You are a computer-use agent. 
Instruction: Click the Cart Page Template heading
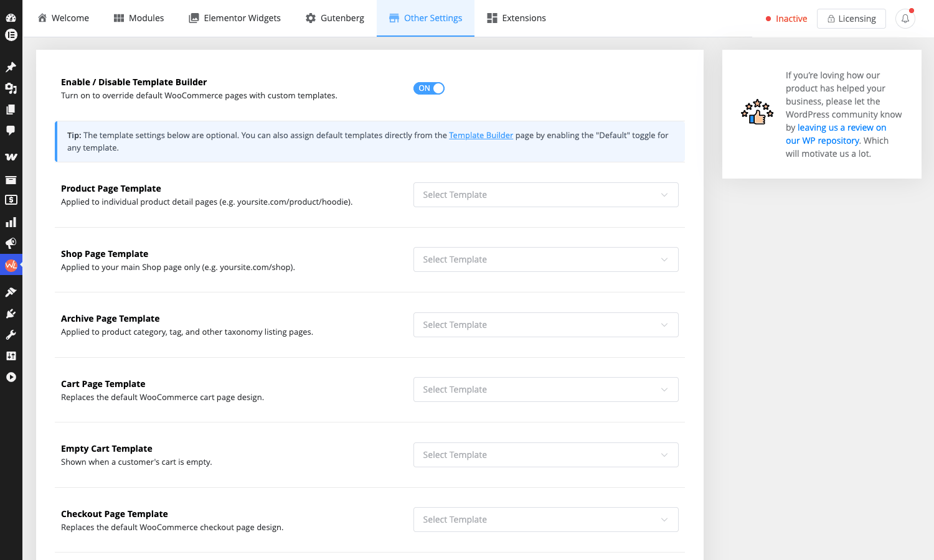point(103,384)
